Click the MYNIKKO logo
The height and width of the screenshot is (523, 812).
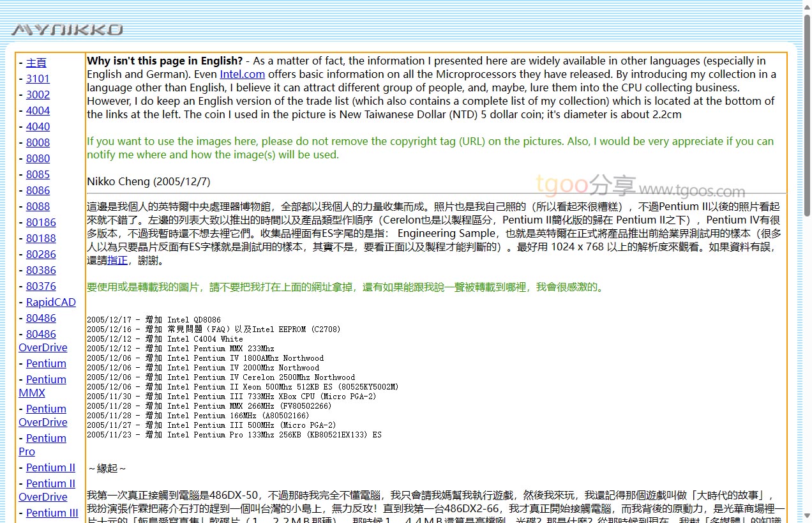click(67, 29)
